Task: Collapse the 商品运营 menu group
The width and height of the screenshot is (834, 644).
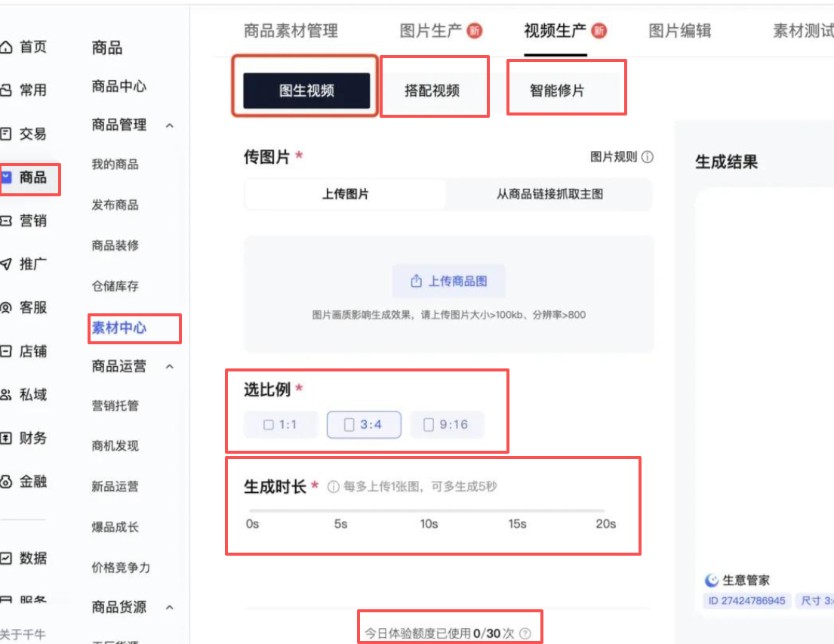Action: 170,367
